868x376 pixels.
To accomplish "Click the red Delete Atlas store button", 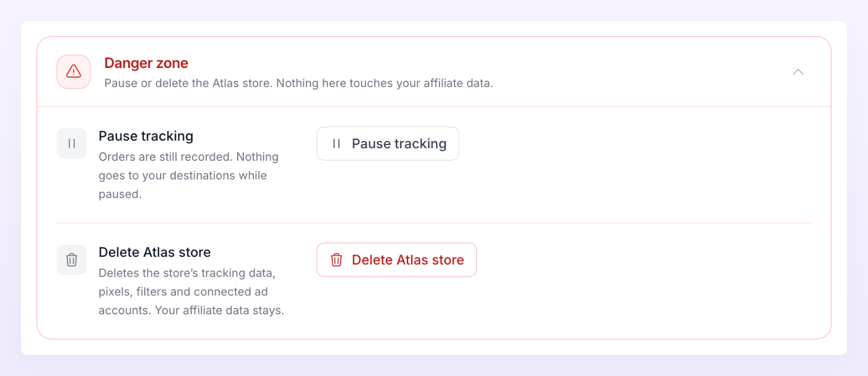I will click(397, 259).
